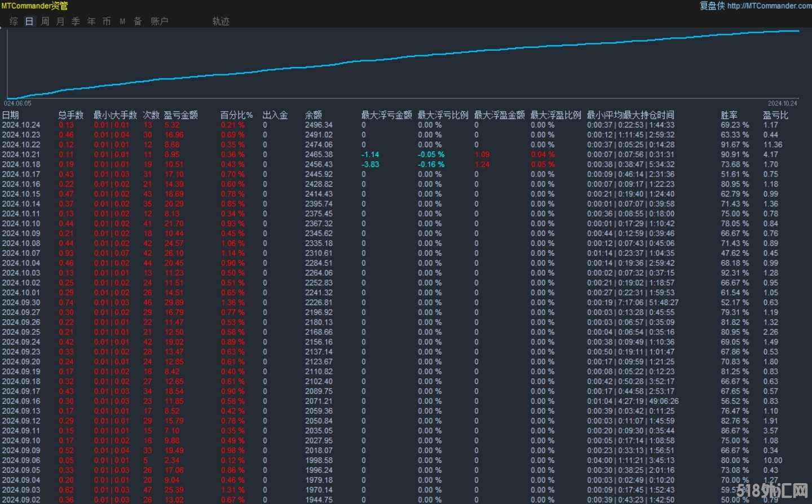The height and width of the screenshot is (504, 812).
Task: Switch to the 月 monthly tab
Action: coord(60,21)
